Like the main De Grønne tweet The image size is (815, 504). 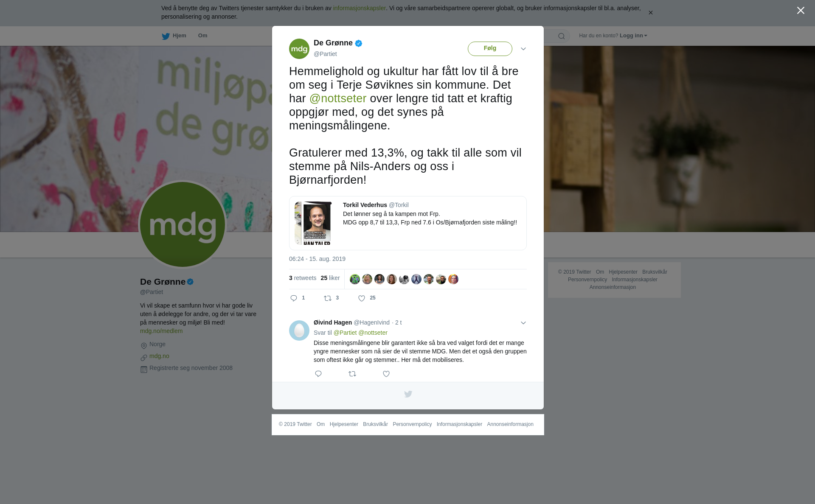tap(362, 298)
